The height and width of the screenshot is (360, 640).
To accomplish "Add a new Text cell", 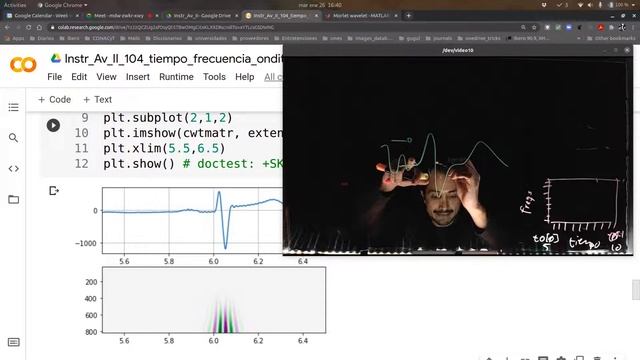I will coord(97,100).
